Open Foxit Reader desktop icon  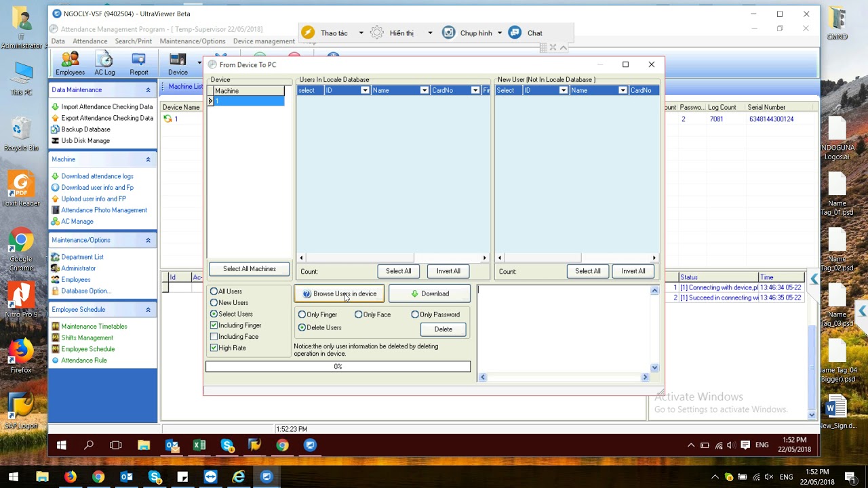click(21, 189)
